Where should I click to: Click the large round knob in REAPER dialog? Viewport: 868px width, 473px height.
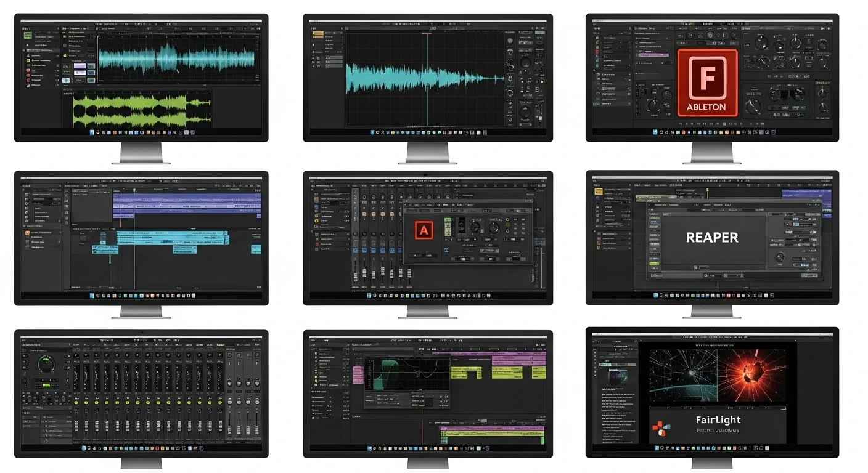(780, 257)
